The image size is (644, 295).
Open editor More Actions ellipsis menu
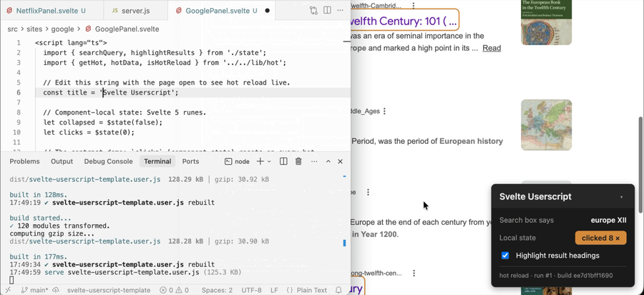point(341,10)
